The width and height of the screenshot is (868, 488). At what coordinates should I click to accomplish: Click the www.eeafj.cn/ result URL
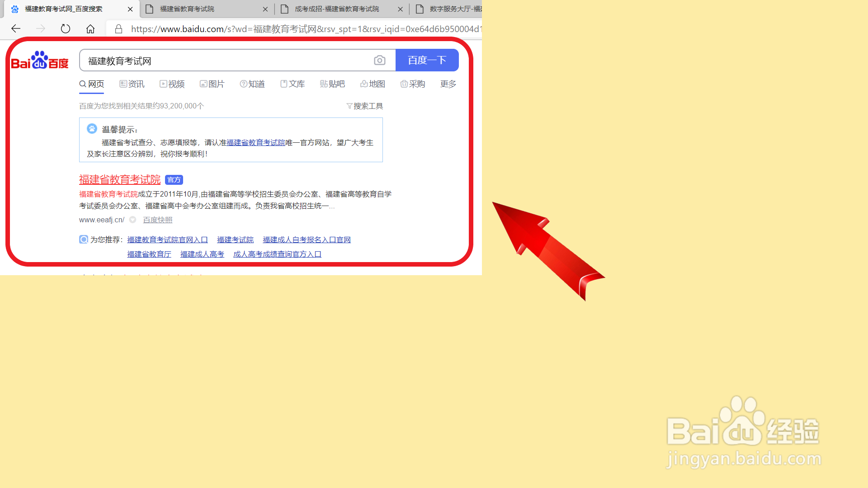102,220
